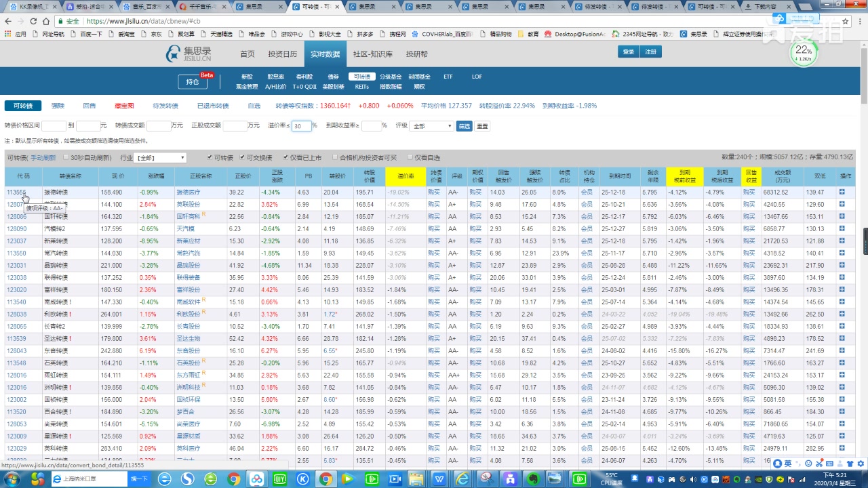
Task: Sort by the 成交额 column header
Action: 782,176
